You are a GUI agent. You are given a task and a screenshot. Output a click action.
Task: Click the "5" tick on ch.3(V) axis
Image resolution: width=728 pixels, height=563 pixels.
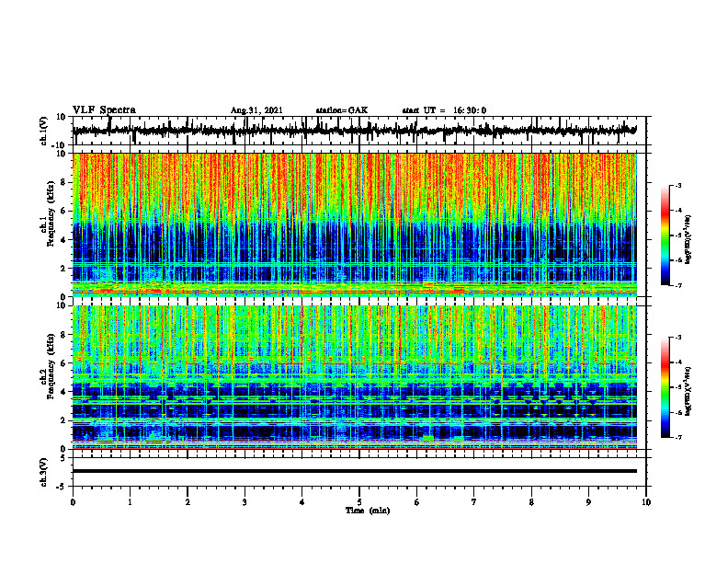63,458
